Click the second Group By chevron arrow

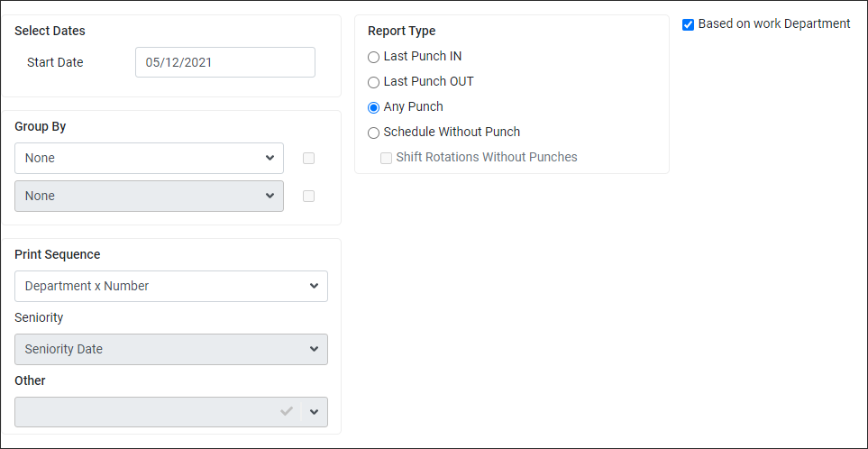[270, 196]
